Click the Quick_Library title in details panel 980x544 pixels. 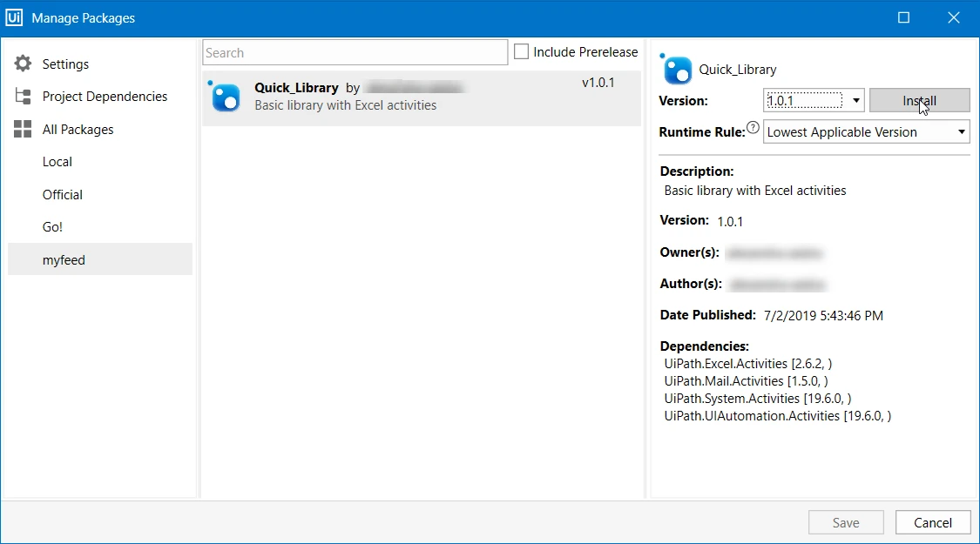[x=738, y=70]
